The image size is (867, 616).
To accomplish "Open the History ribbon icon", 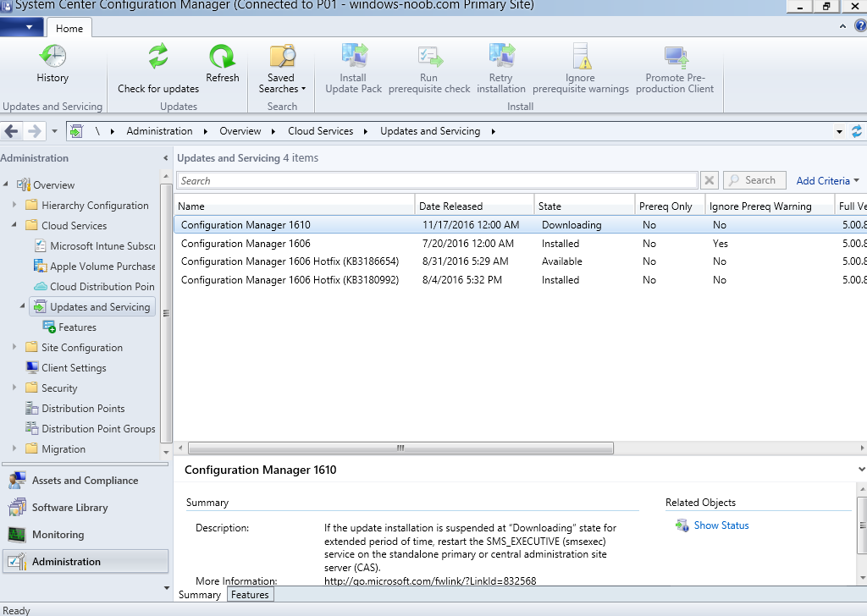I will [x=52, y=57].
